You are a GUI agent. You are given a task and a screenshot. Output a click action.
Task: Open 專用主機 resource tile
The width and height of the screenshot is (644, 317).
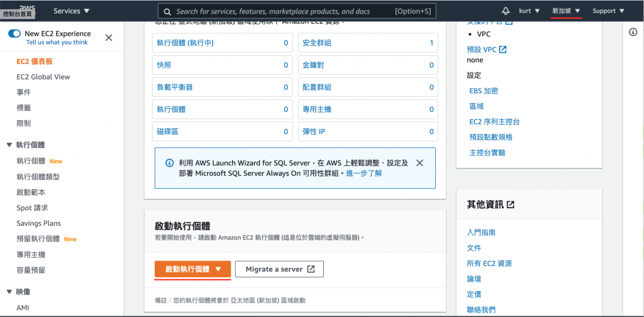368,109
